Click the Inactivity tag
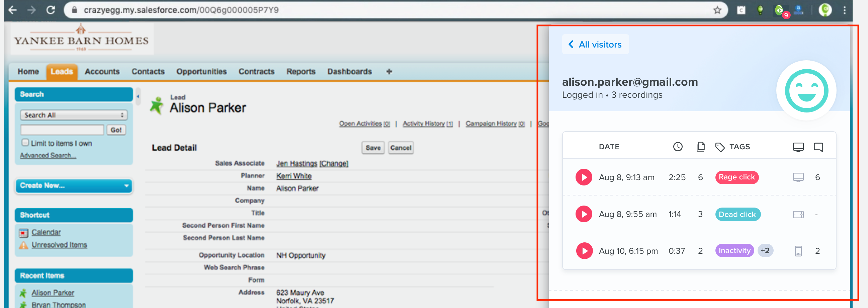The image size is (868, 308). [734, 251]
